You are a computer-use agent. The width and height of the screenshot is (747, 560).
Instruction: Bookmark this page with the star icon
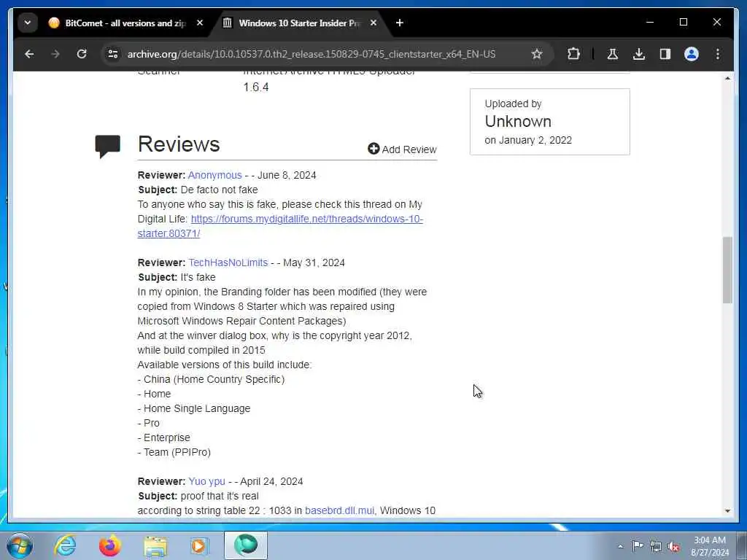coord(537,54)
